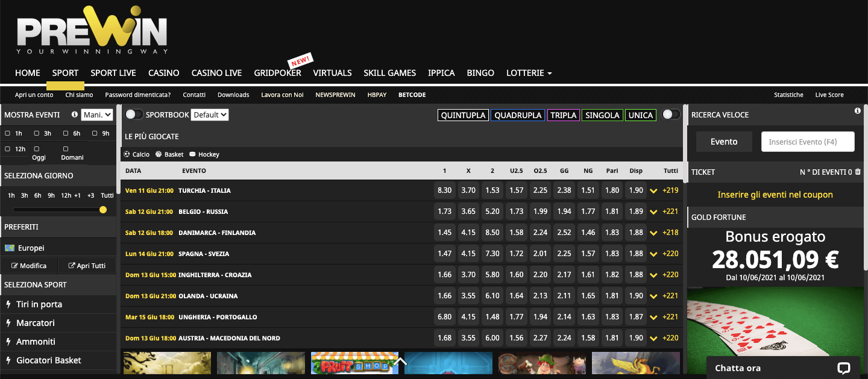
Task: Open the Fruit Shop game thumbnail
Action: click(354, 364)
